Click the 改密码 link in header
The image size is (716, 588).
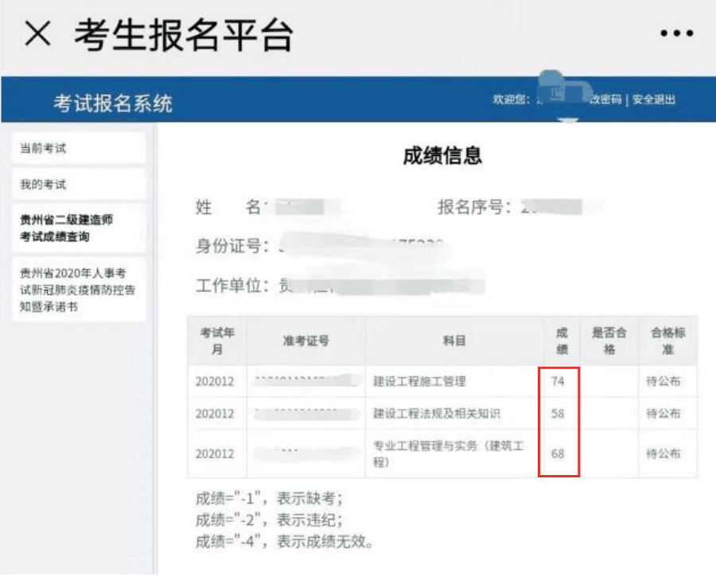[x=605, y=99]
